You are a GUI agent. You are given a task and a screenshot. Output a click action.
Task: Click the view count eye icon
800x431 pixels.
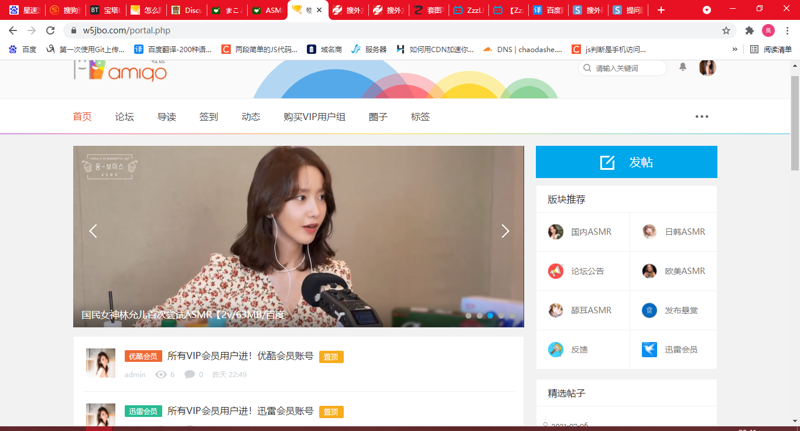[161, 374]
